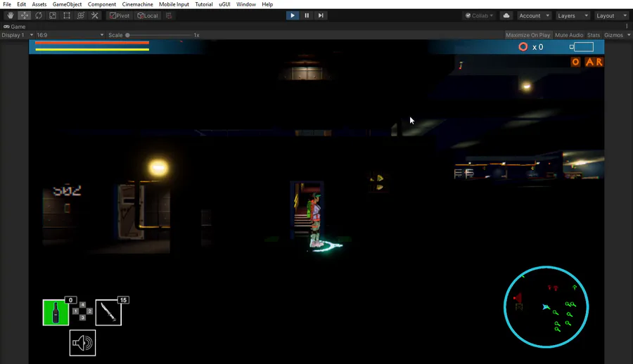Screen dimensions: 633x364
Task: Toggle the Stats overlay
Action: pyautogui.click(x=594, y=35)
